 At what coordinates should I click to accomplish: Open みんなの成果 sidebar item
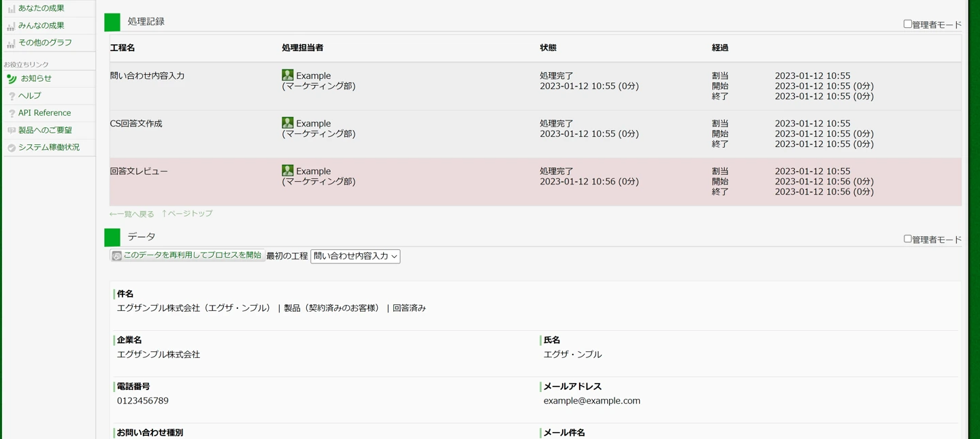[41, 26]
